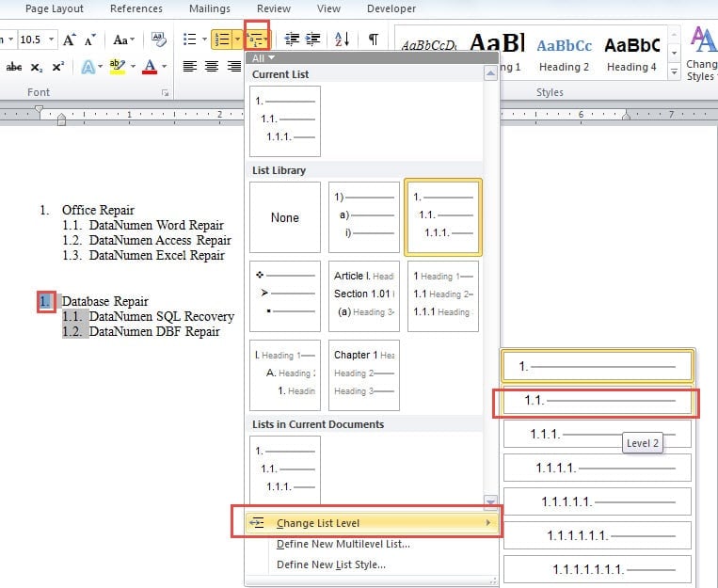Click the Clear Formatting icon
This screenshot has height=588, width=718.
159,40
